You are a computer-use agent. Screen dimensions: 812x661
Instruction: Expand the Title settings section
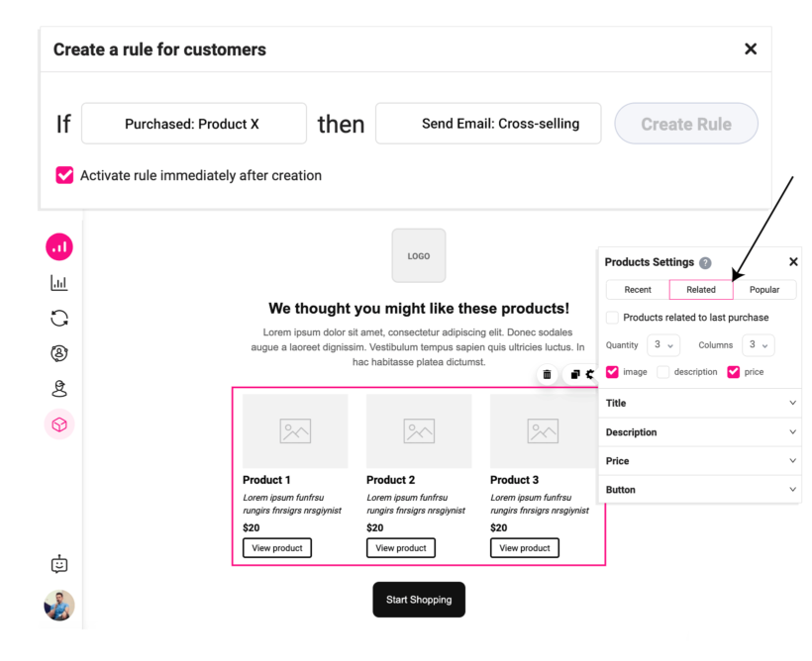coord(700,404)
